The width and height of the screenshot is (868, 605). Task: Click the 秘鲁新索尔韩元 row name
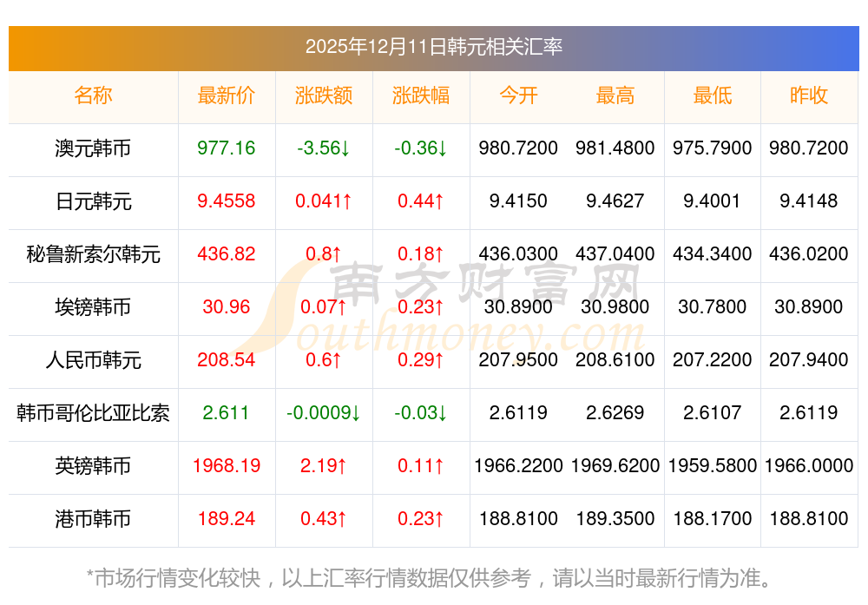[x=93, y=254]
